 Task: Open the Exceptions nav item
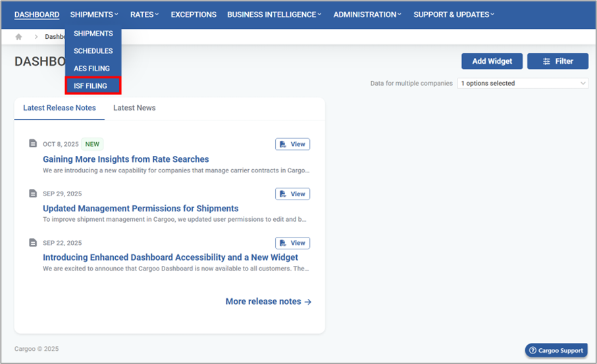click(194, 14)
